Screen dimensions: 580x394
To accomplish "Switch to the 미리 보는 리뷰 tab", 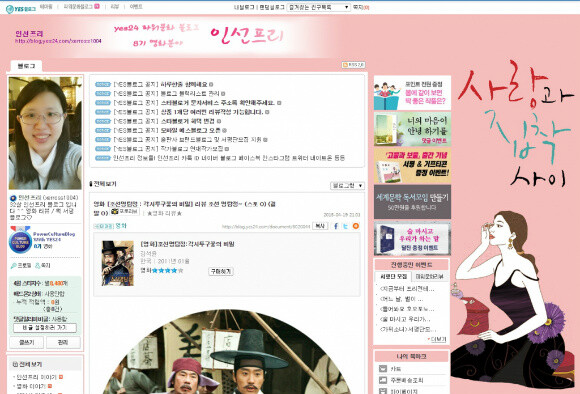I will click(430, 277).
